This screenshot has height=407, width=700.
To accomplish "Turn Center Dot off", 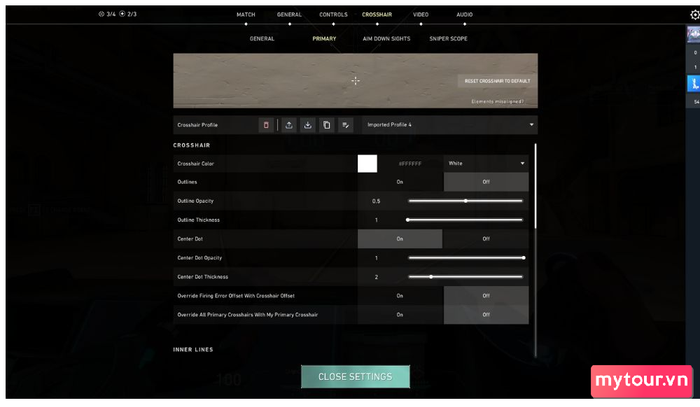I will (485, 239).
